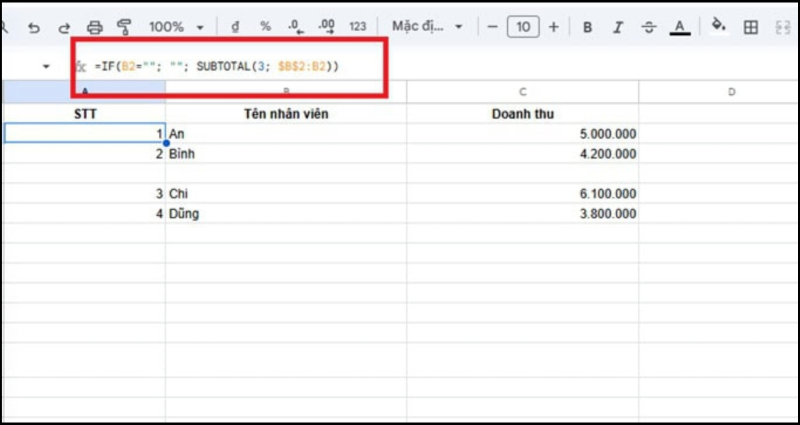Open the Borders grid icon
This screenshot has width=800, height=425.
pyautogui.click(x=751, y=27)
